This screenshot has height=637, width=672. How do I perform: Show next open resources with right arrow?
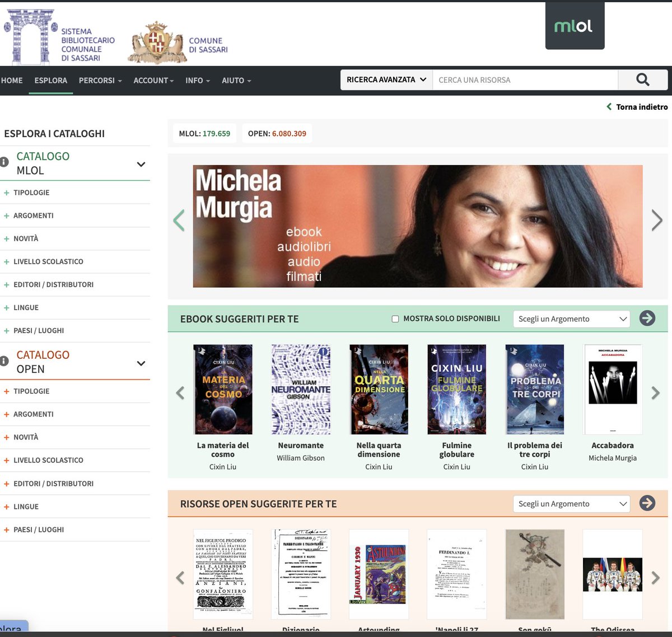pos(656,578)
